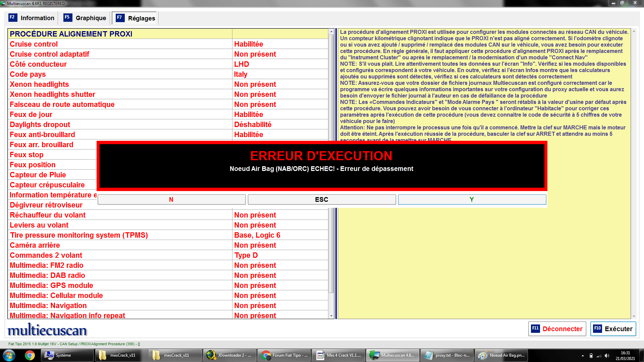Open proxy.txt Bloc-notes taskbar item
This screenshot has width=644, height=362.
tap(447, 355)
